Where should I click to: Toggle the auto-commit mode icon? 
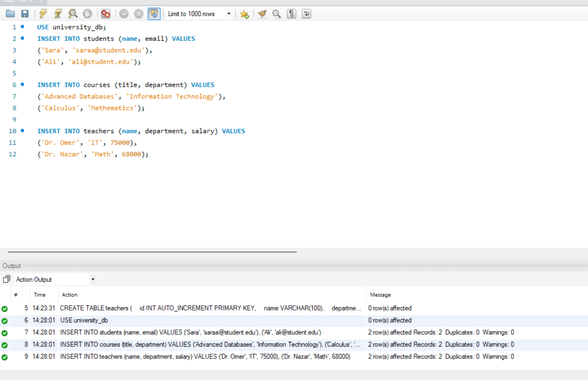154,14
